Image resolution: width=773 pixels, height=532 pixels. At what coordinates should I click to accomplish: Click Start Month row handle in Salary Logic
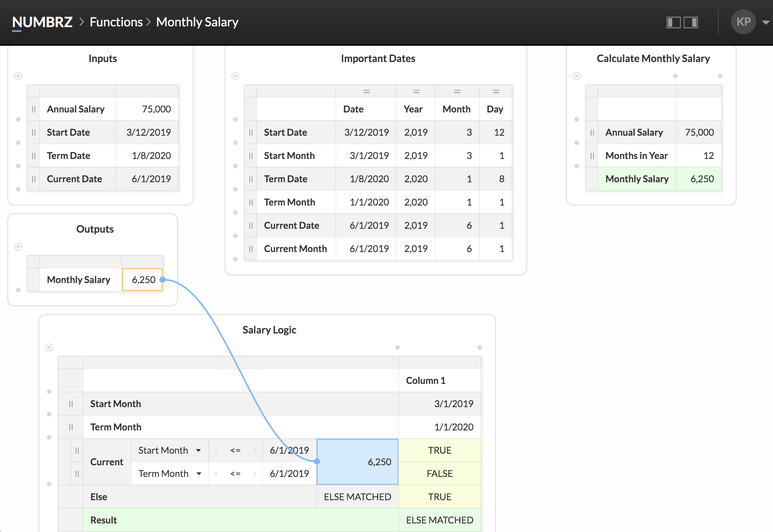point(71,404)
